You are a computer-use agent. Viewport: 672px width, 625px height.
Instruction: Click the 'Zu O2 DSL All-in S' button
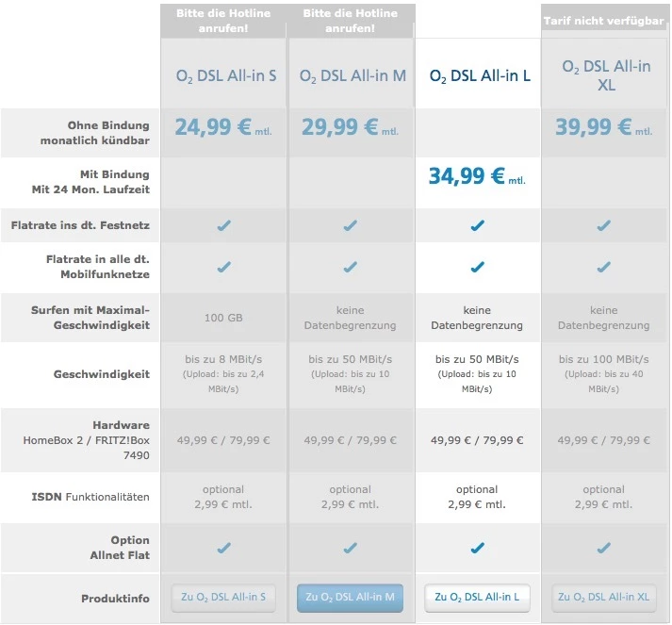click(223, 597)
